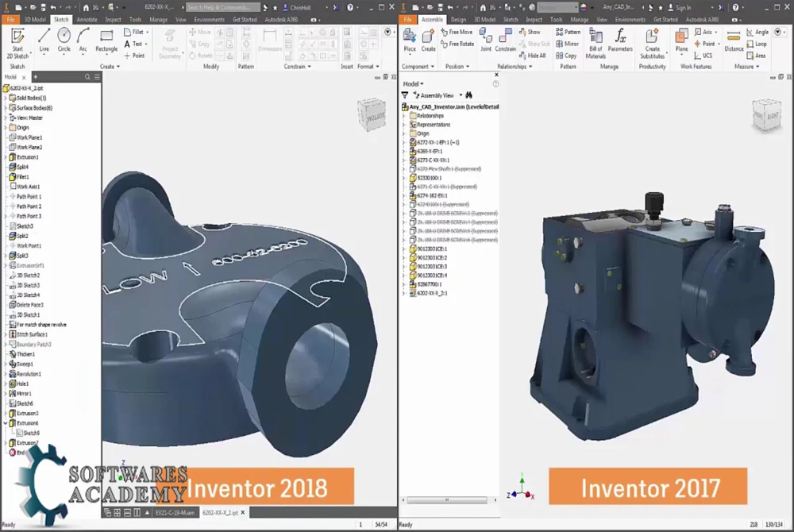Image resolution: width=794 pixels, height=532 pixels.
Task: Open Create panel dropdown in Sketch ribbon
Action: pos(110,67)
